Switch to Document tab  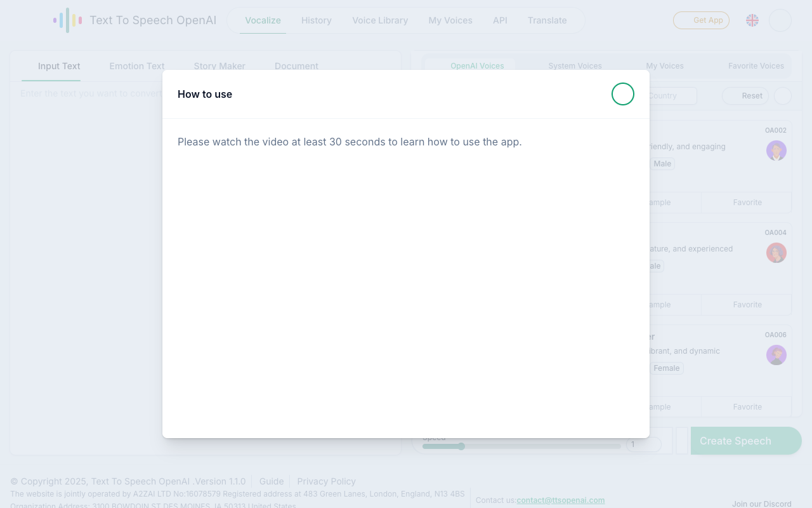point(296,66)
